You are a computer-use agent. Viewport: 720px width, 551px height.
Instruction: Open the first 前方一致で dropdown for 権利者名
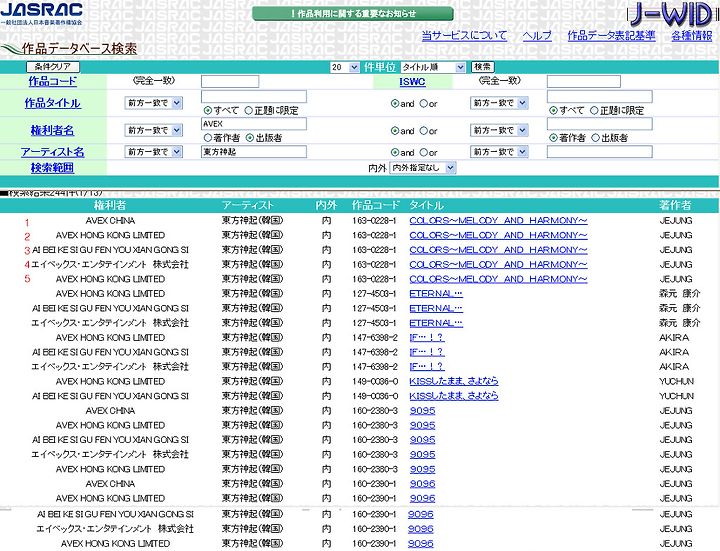tap(153, 130)
